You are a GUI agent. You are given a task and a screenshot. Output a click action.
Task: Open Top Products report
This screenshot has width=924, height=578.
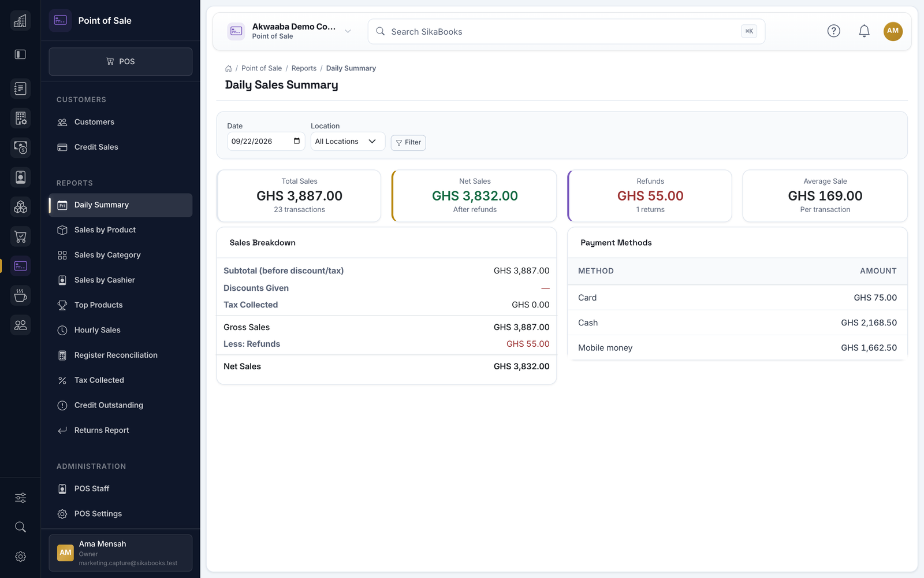click(x=121, y=305)
